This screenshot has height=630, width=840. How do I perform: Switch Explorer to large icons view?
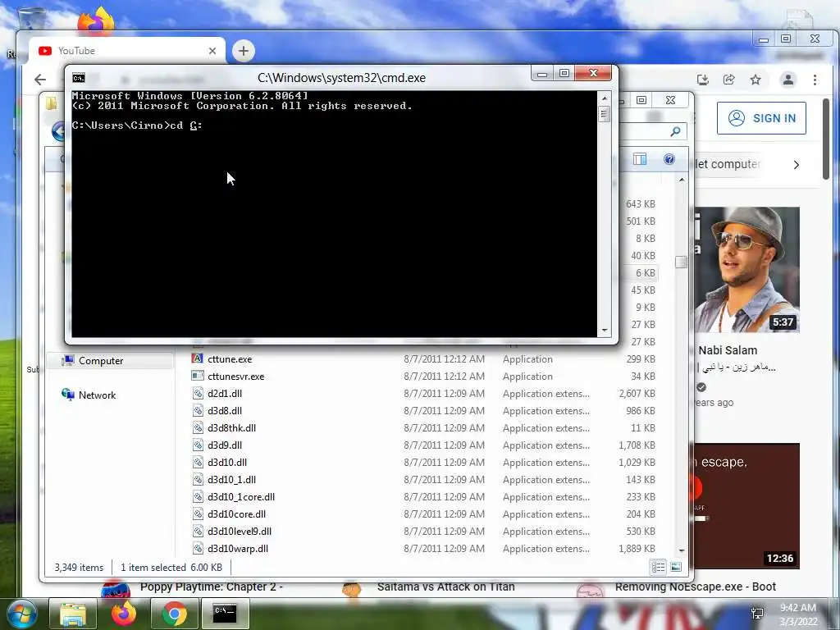point(676,567)
